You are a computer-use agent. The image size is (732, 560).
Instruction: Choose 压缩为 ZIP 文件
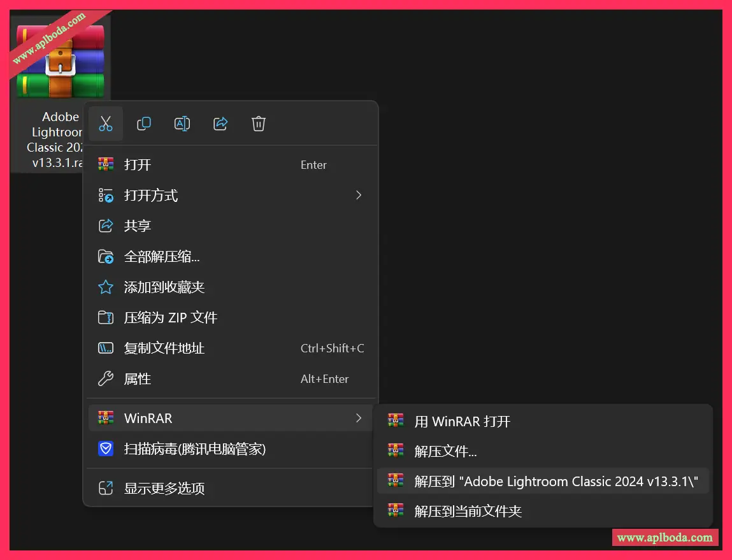pos(171,318)
